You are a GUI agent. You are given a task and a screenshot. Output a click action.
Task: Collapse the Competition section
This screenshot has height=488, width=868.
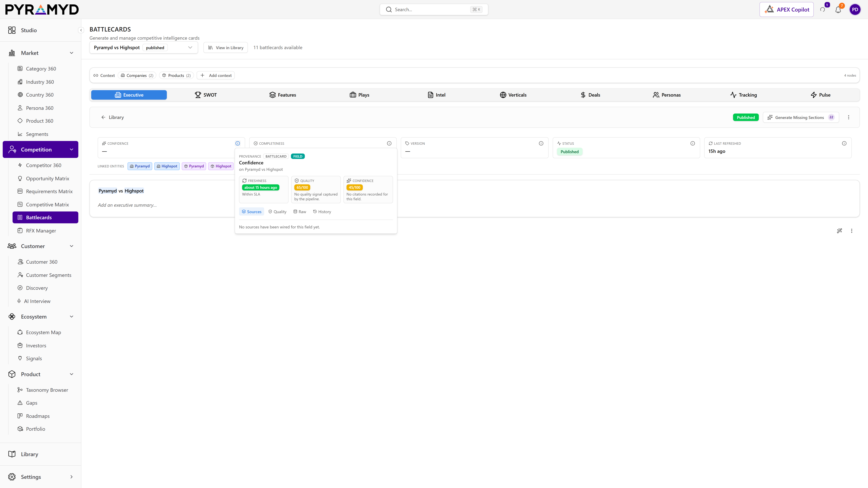pyautogui.click(x=71, y=149)
